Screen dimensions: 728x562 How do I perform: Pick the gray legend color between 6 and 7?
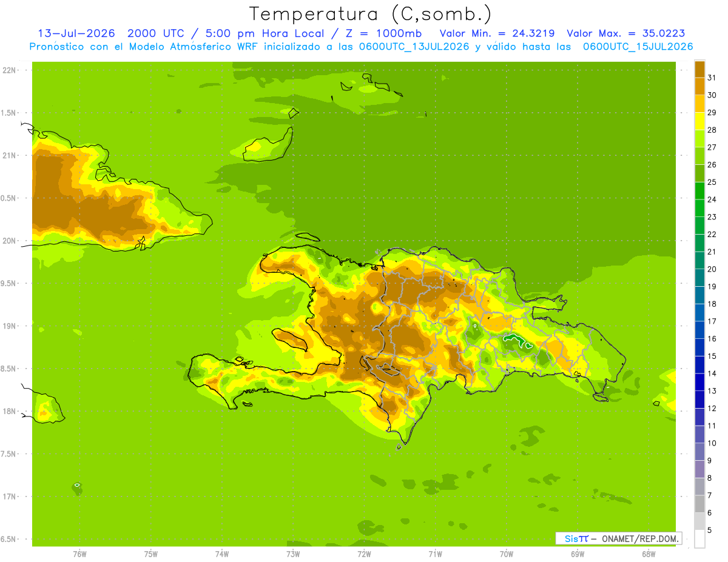point(699,504)
